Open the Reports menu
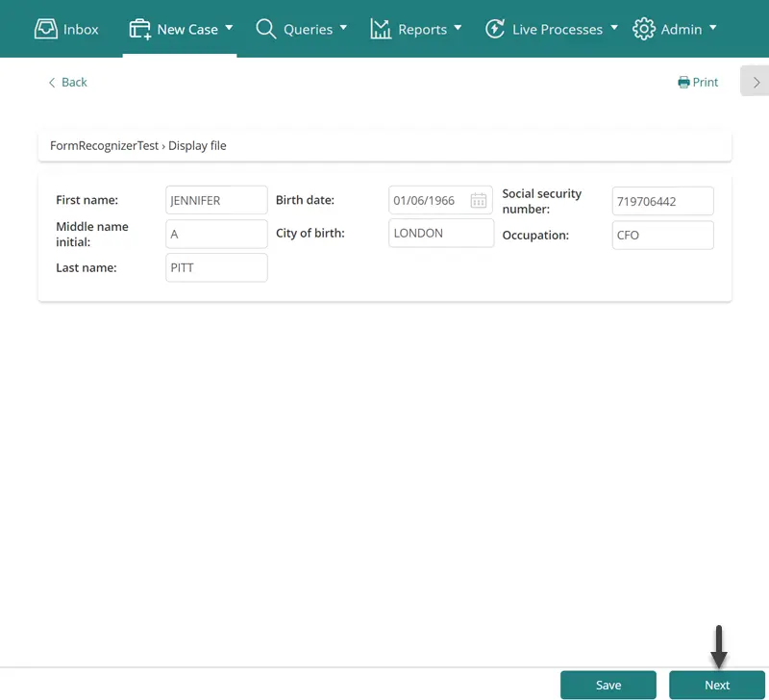This screenshot has width=769, height=700. tap(416, 29)
